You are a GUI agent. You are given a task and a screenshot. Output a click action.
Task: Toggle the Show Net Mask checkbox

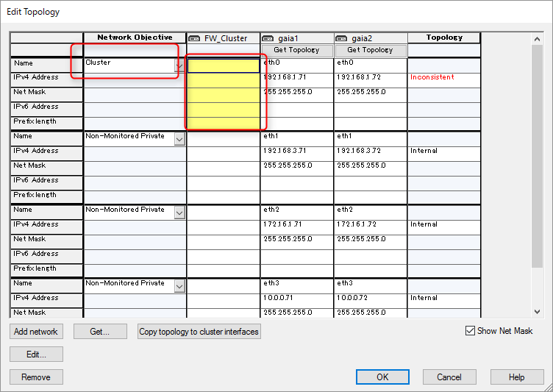(470, 331)
